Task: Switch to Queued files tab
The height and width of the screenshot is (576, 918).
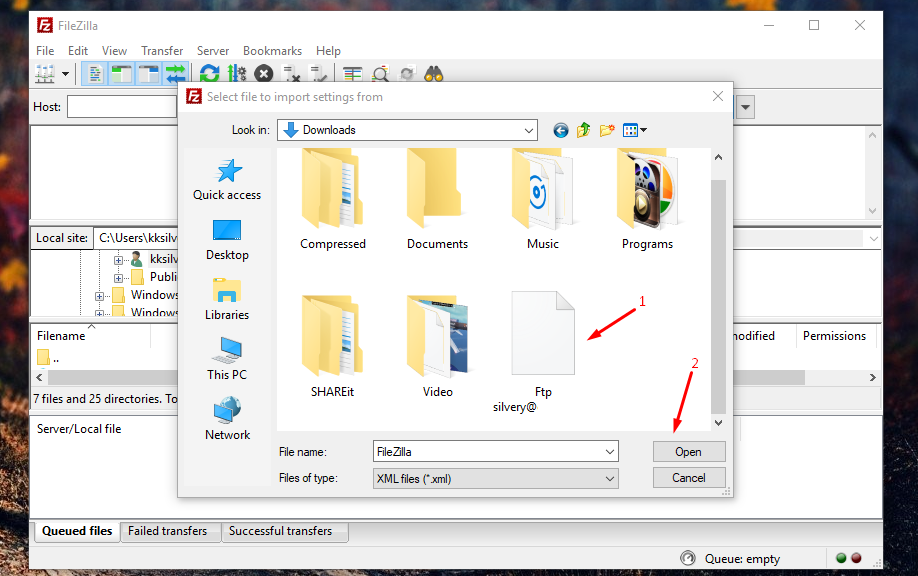Action: 77,531
